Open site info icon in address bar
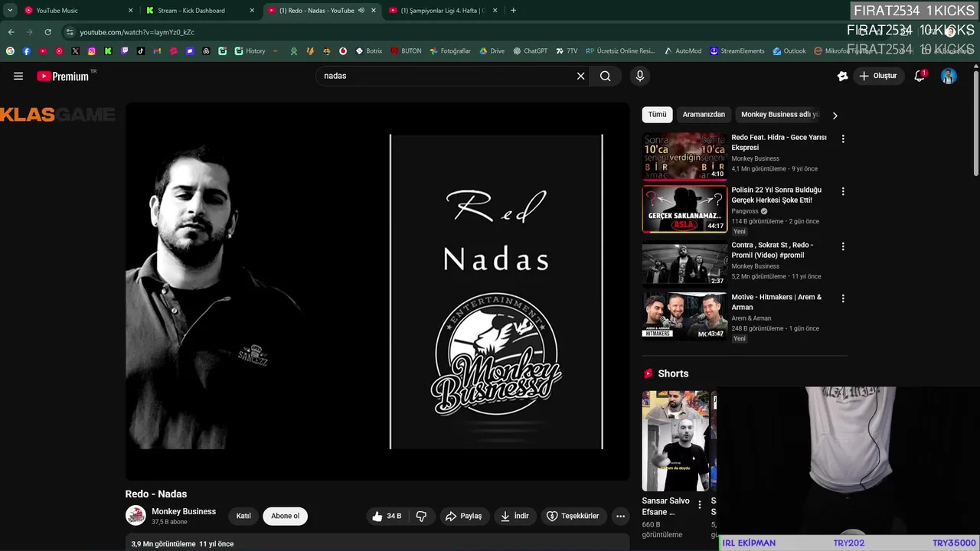Screen dimensions: 980x551 pos(70,32)
